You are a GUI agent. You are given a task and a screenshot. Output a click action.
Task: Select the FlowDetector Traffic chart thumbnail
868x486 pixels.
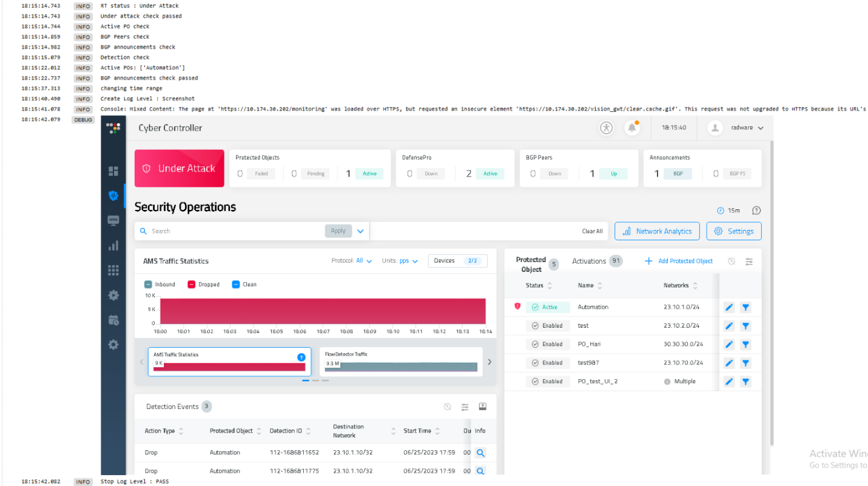click(401, 361)
